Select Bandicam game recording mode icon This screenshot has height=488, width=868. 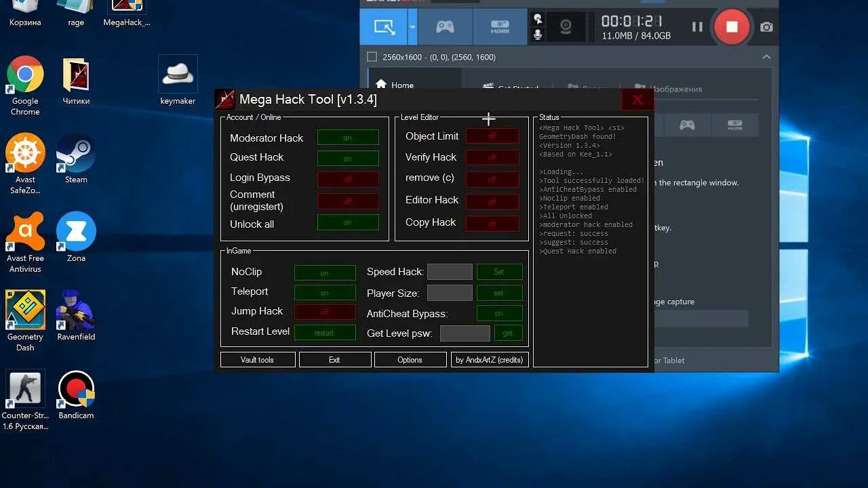[x=445, y=27]
